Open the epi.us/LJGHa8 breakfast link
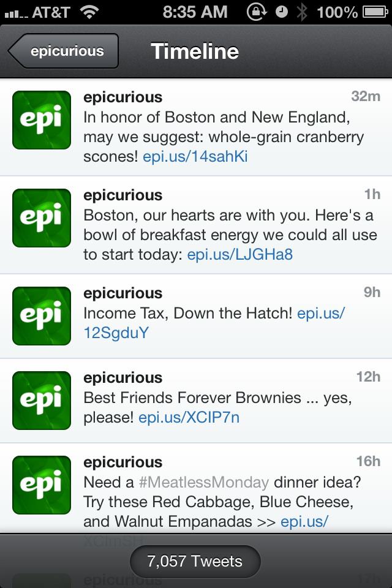The height and width of the screenshot is (588, 392). (239, 254)
